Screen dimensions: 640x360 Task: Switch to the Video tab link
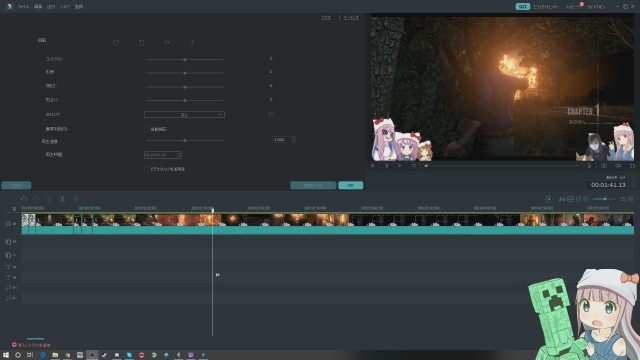click(326, 18)
